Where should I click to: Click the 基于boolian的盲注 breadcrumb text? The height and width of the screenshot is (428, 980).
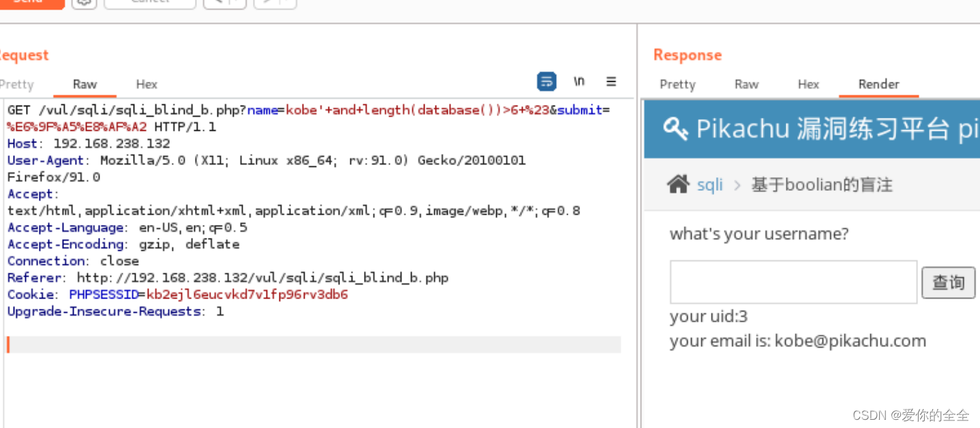[822, 185]
